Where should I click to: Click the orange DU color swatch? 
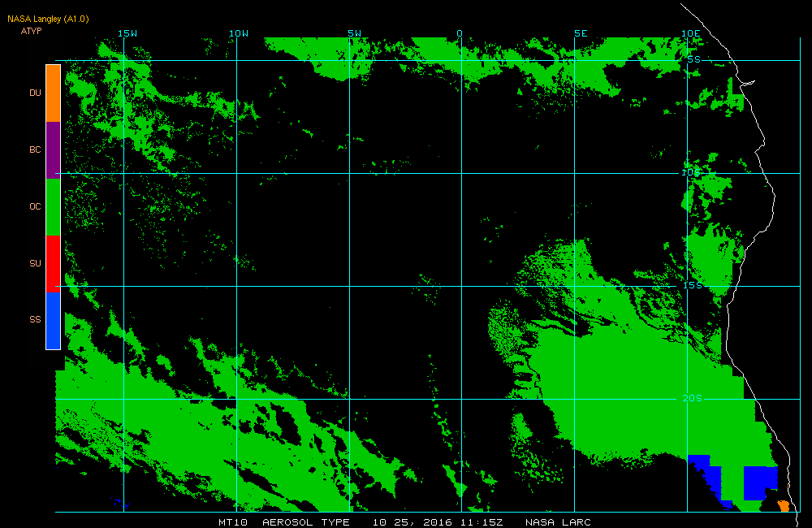point(54,93)
